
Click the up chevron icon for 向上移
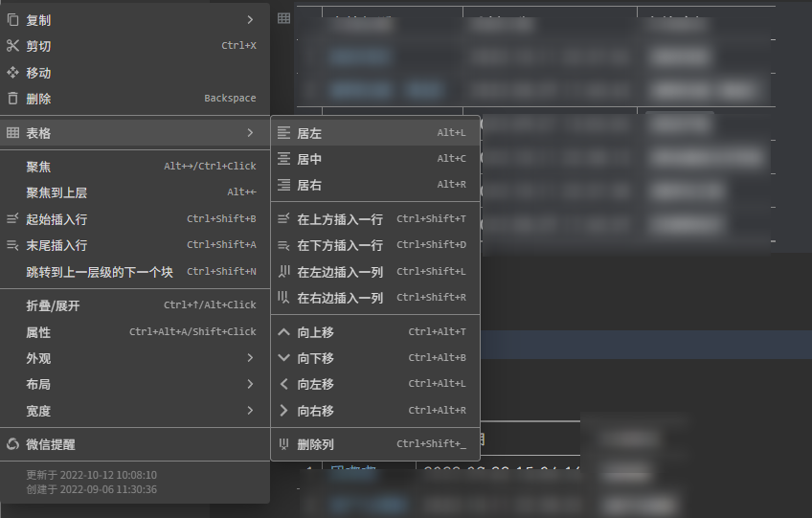pos(283,331)
